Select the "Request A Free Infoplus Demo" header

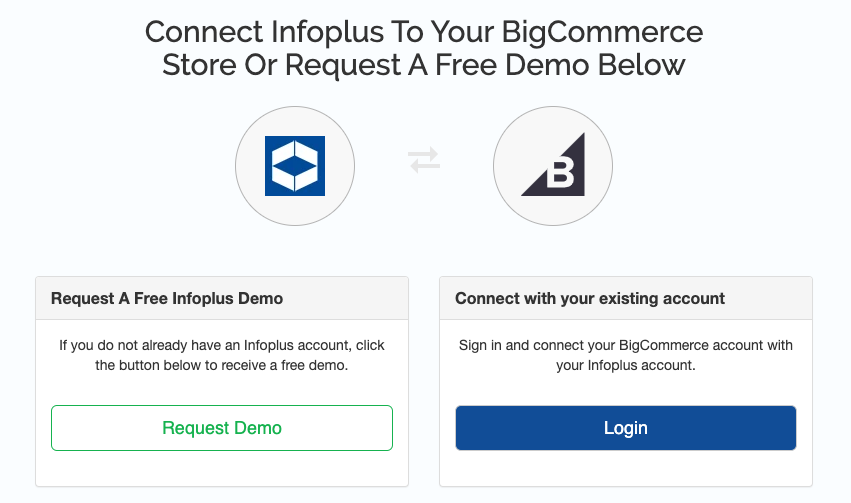click(x=167, y=298)
